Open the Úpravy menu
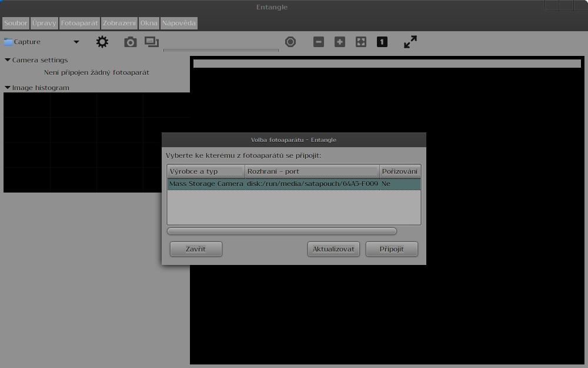Viewport: 588px width, 368px height. pyautogui.click(x=44, y=23)
